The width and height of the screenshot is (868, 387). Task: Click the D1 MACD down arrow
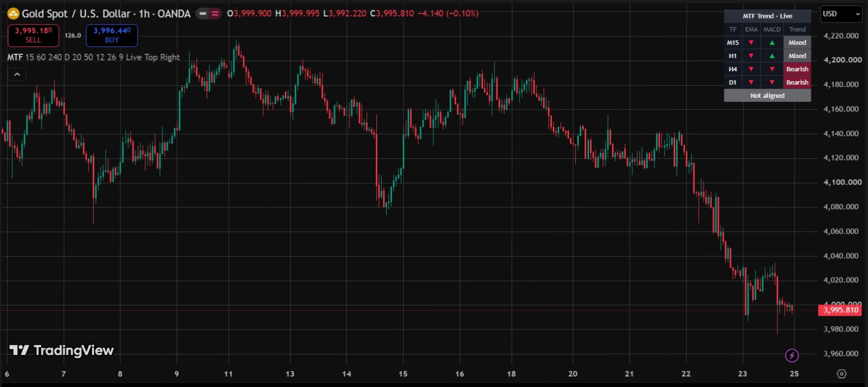[772, 83]
